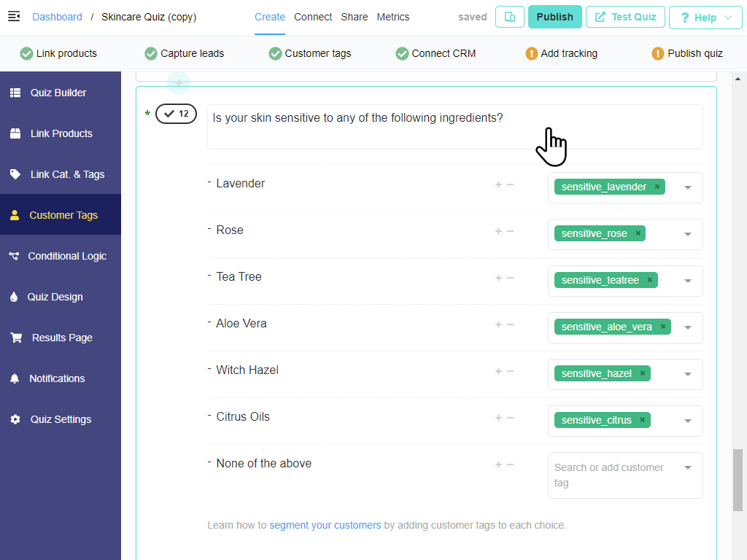Click the plus icon on the Aloe Vera row

(498, 324)
